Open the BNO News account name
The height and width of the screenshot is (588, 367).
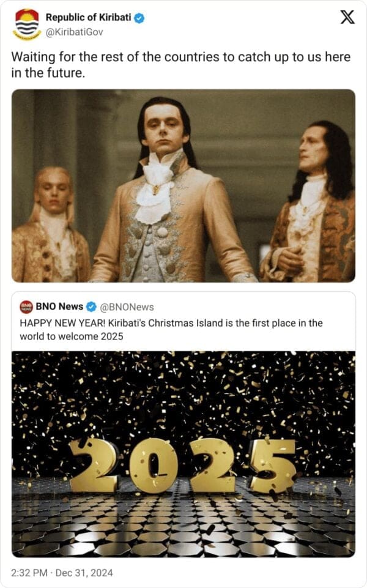[59, 307]
